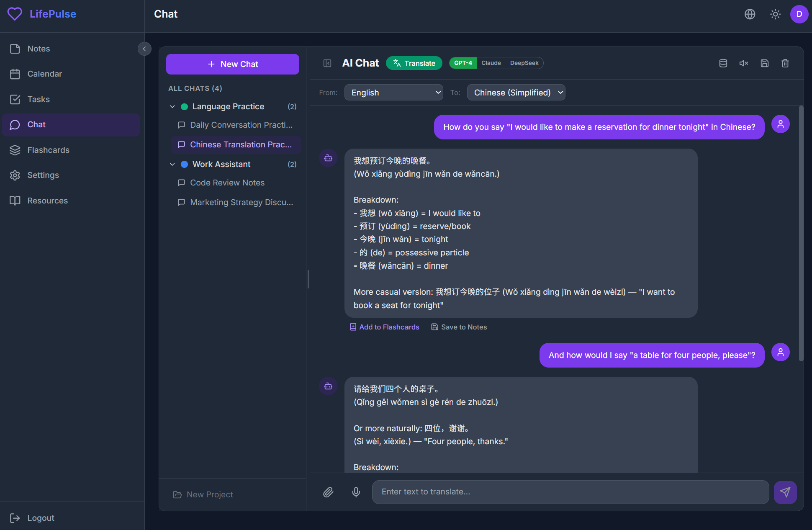The width and height of the screenshot is (812, 530).
Task: Send the translation message
Action: [x=785, y=492]
